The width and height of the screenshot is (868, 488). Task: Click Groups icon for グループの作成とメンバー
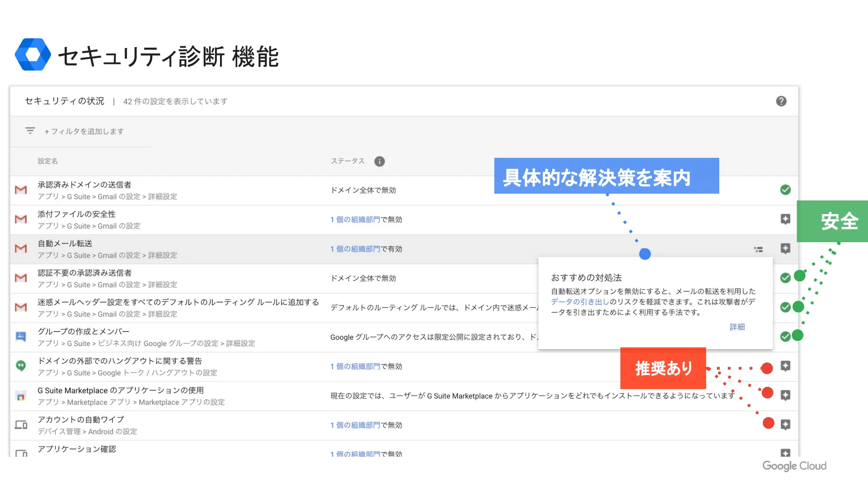coord(21,337)
